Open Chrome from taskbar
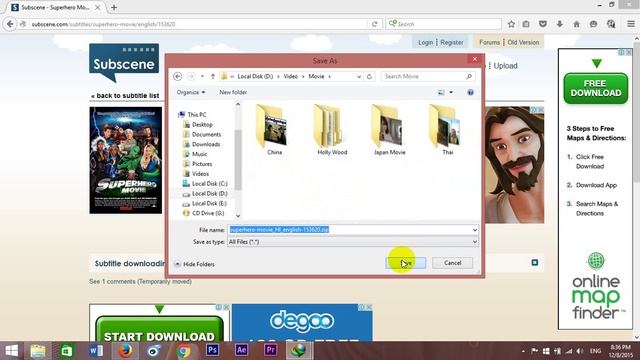Image resolution: width=640 pixels, height=360 pixels. (184, 351)
